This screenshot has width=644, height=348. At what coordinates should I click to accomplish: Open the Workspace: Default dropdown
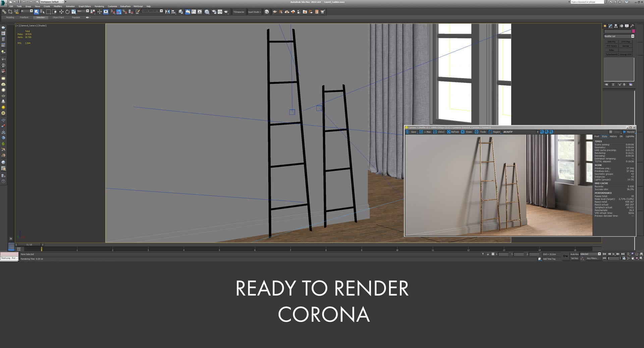(x=51, y=2)
